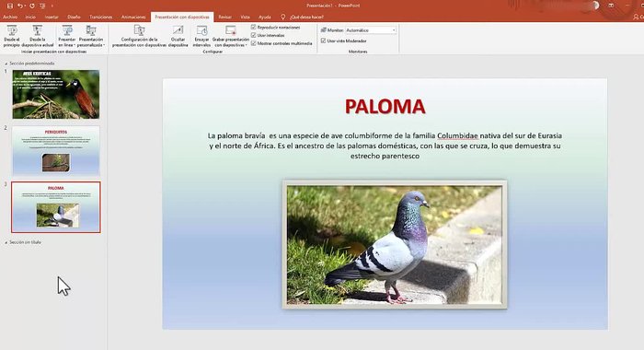Redo the last action from quick access toolbar
Viewport: 644px width, 350px height.
click(32, 6)
